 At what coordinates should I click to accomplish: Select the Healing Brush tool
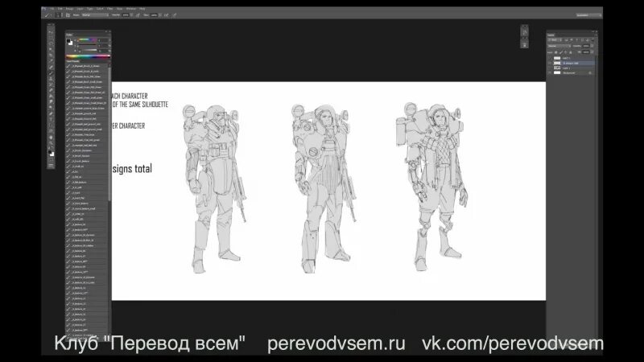51,67
